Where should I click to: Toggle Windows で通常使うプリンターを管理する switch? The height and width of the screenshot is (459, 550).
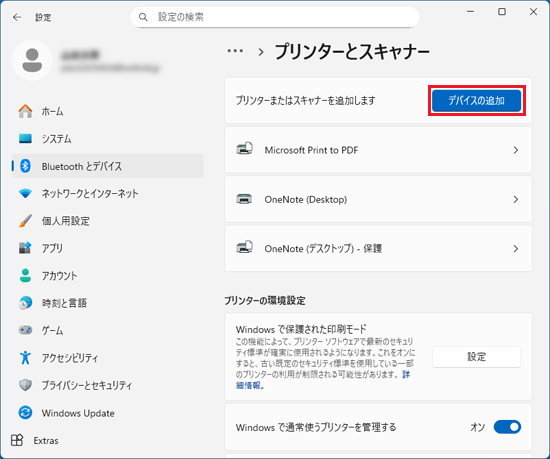tap(507, 427)
